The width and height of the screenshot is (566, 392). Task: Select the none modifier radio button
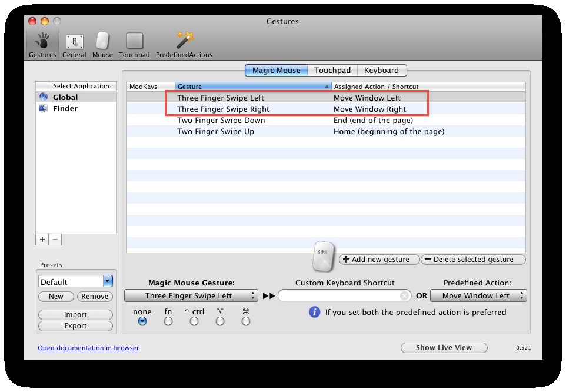point(142,321)
